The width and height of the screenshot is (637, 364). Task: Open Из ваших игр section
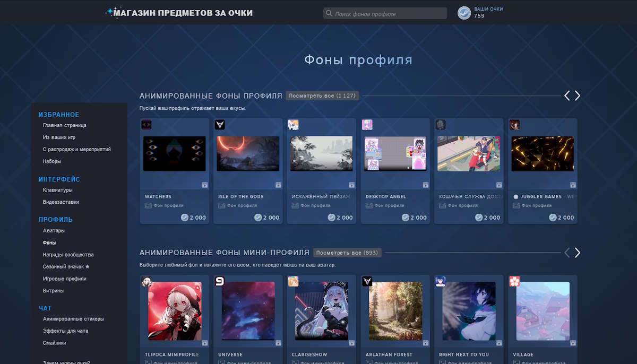59,137
